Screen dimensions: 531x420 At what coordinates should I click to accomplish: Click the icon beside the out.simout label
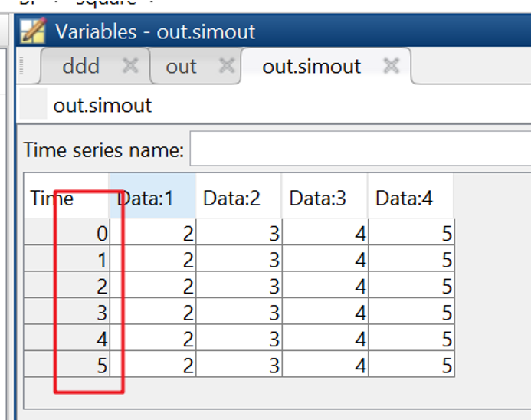(34, 104)
